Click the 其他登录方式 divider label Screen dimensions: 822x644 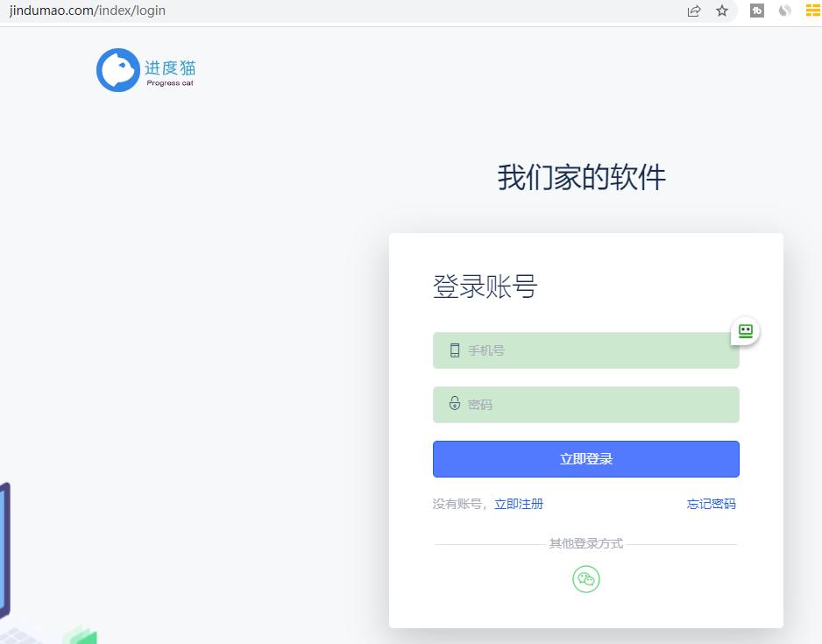[x=585, y=543]
